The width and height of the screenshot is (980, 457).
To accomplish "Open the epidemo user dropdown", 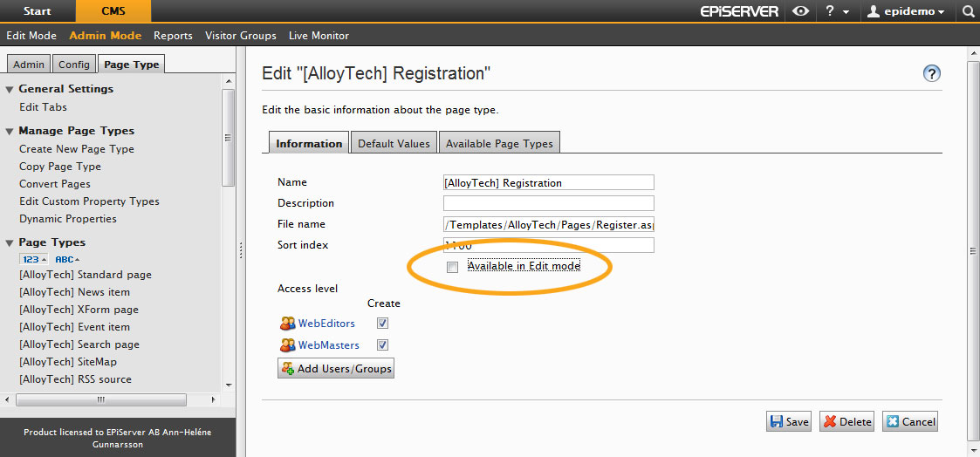I will [x=905, y=11].
